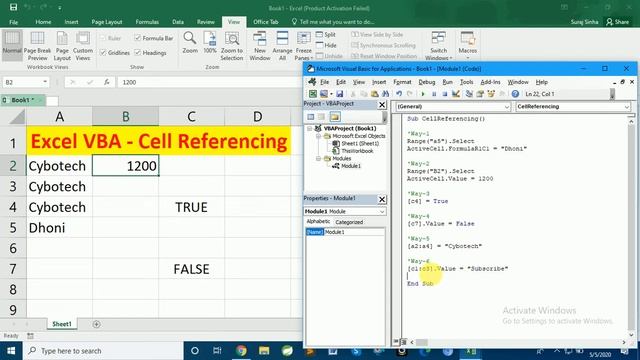
Task: Open the (General) object dropdown
Action: tap(507, 107)
